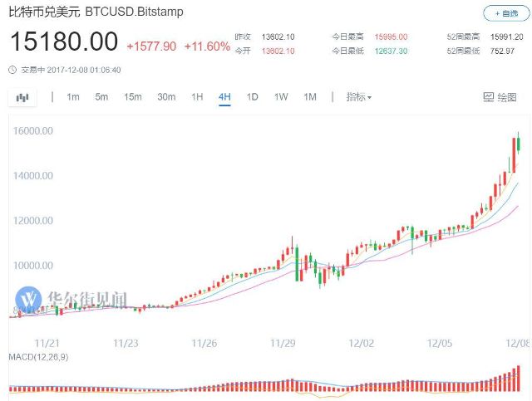
Task: Click the latest green candle near 16000
Action: point(519,144)
